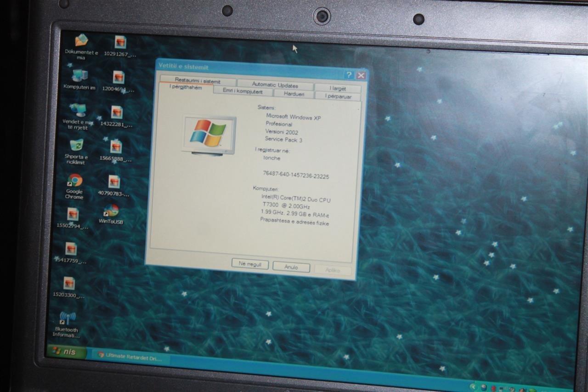This screenshot has height=392, width=588.
Task: Click the Anulo button
Action: pos(291,267)
